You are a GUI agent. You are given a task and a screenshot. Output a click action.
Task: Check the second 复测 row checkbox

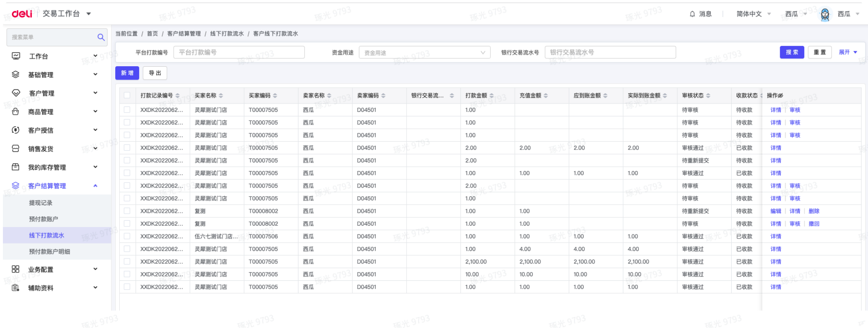coord(127,224)
